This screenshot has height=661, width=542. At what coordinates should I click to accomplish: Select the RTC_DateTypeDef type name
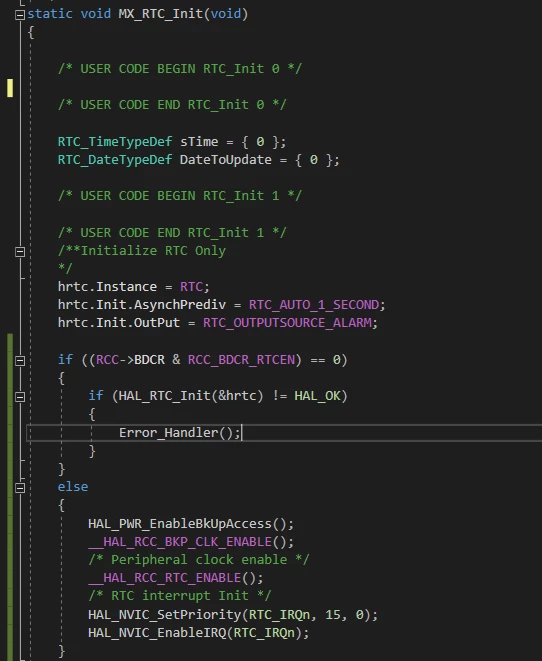(x=115, y=160)
